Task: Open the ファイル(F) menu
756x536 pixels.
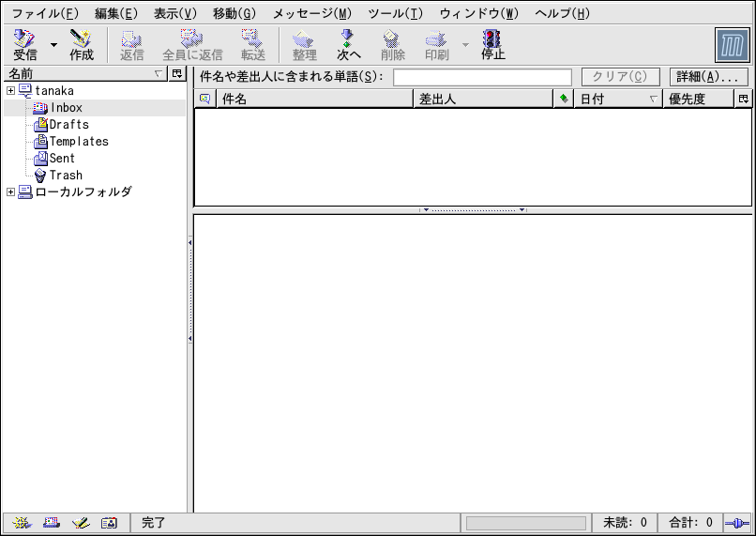Action: pos(45,13)
